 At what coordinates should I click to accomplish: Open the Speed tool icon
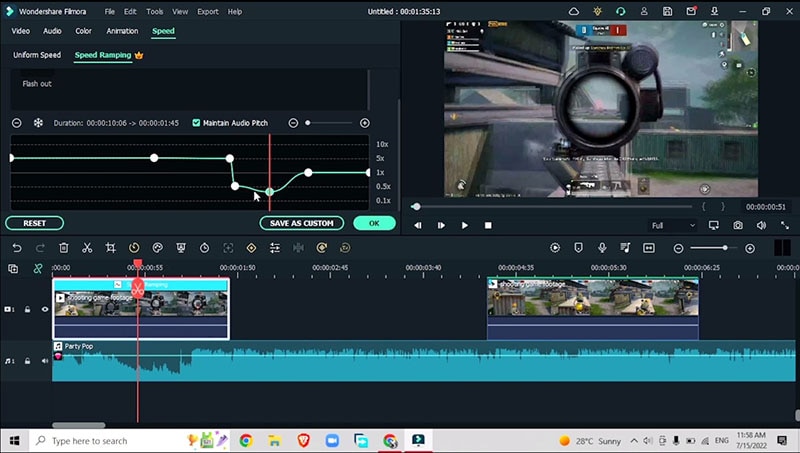134,248
